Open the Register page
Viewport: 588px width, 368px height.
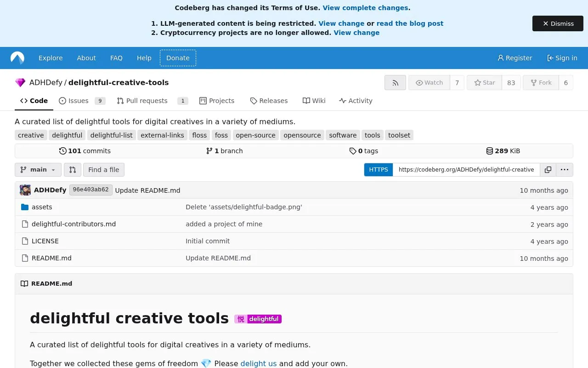514,58
